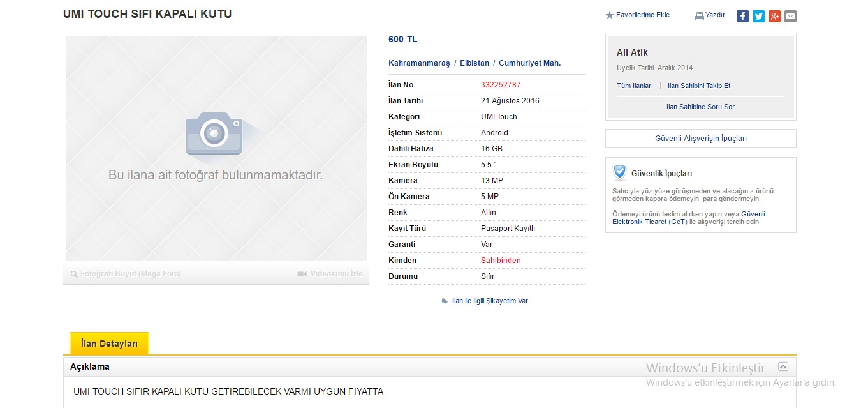Click the star icon for favorites
This screenshot has height=408, width=868.
click(x=609, y=15)
